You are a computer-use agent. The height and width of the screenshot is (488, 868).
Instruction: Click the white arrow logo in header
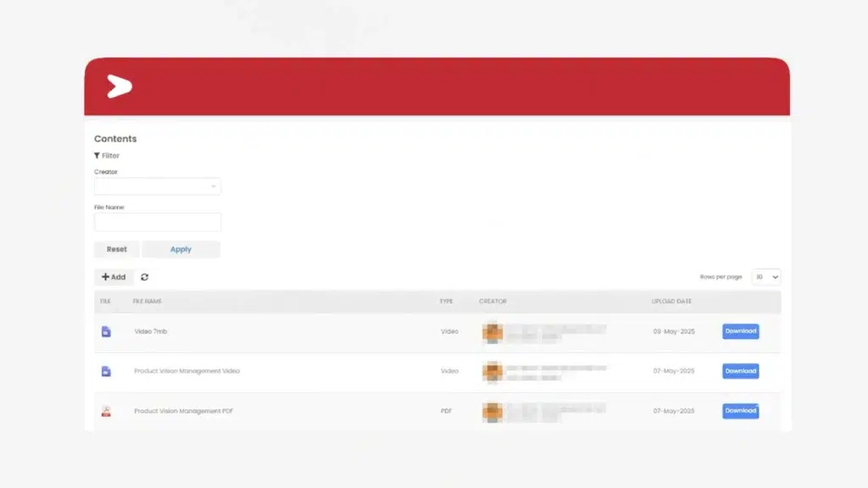(x=119, y=86)
